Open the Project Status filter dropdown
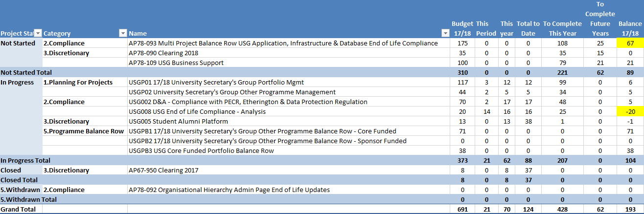The image size is (644, 214). click(x=38, y=33)
